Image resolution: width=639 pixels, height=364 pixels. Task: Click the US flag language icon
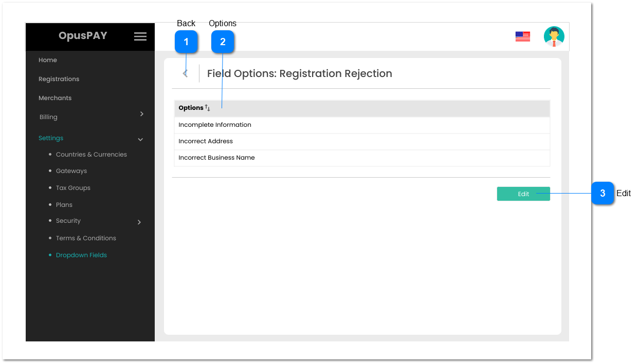coord(523,36)
